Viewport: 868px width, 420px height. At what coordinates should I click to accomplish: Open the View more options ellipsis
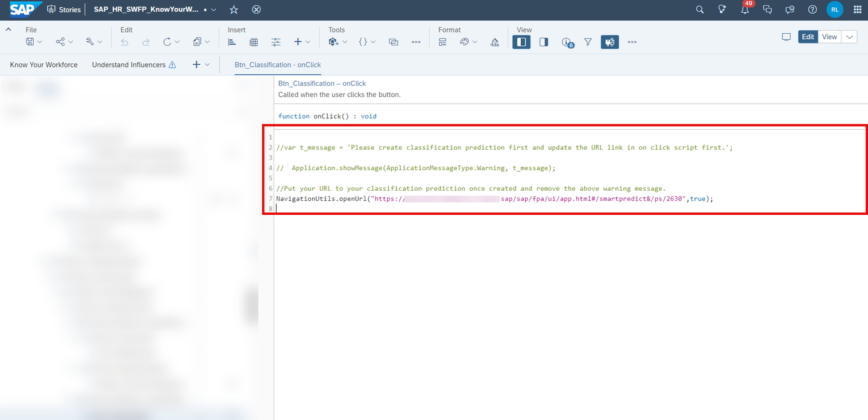tap(632, 42)
